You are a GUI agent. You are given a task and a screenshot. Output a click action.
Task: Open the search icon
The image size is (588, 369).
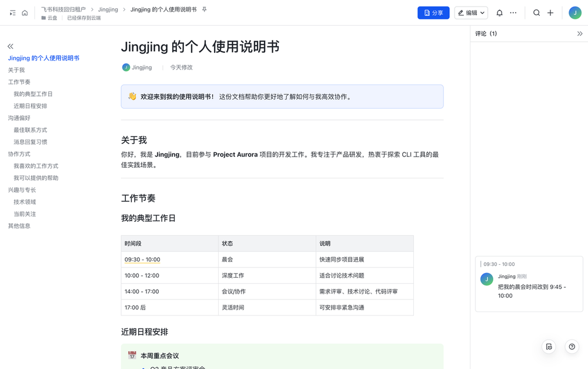(536, 12)
